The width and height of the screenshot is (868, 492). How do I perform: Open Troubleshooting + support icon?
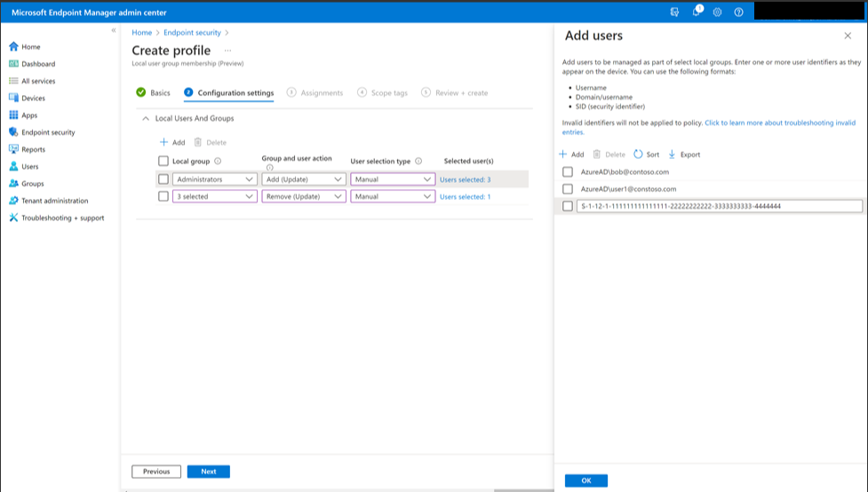click(14, 218)
